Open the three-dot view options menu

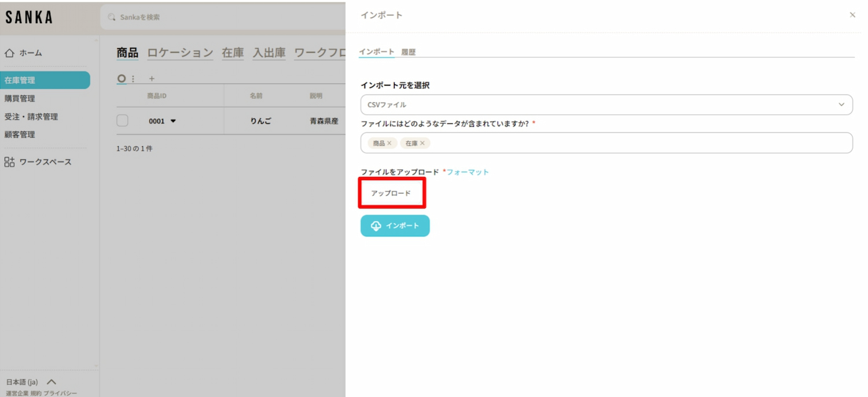point(133,79)
